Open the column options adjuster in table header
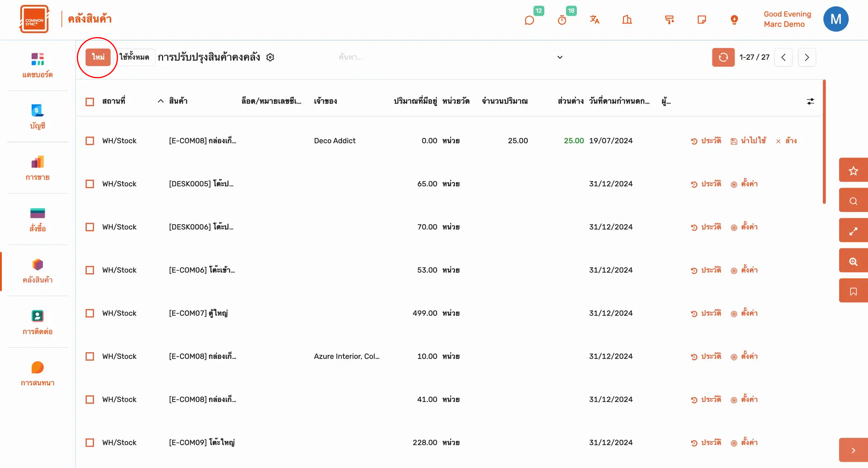Viewport: 868px width, 468px height. point(810,102)
